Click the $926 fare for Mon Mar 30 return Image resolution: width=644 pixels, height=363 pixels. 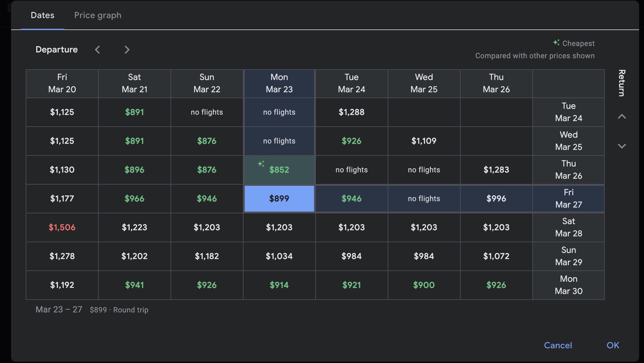point(496,285)
